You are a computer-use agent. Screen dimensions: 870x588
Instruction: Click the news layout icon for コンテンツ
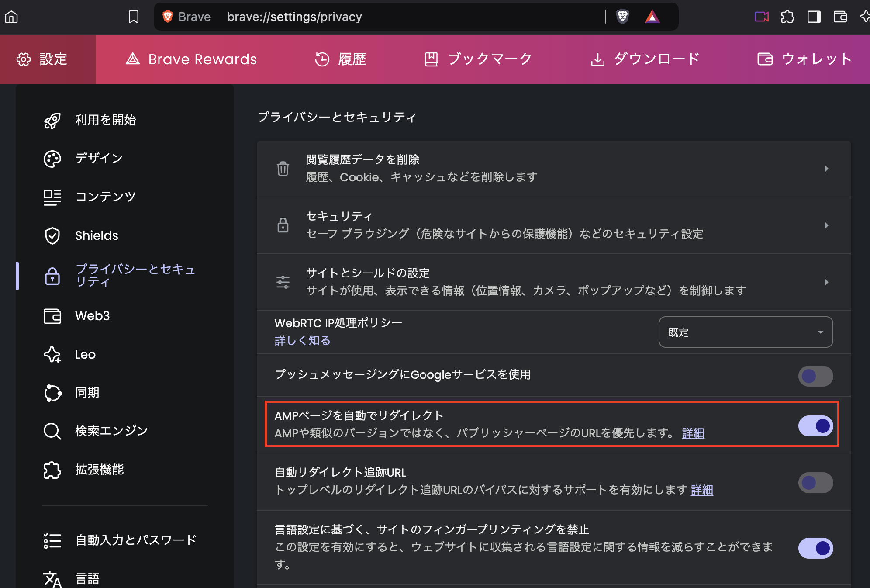point(52,197)
